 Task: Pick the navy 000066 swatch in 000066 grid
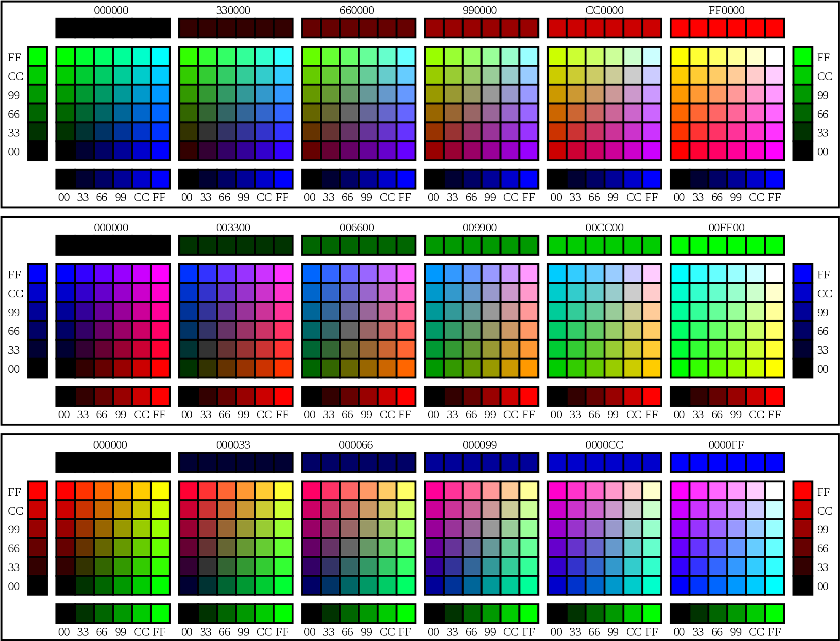click(311, 585)
